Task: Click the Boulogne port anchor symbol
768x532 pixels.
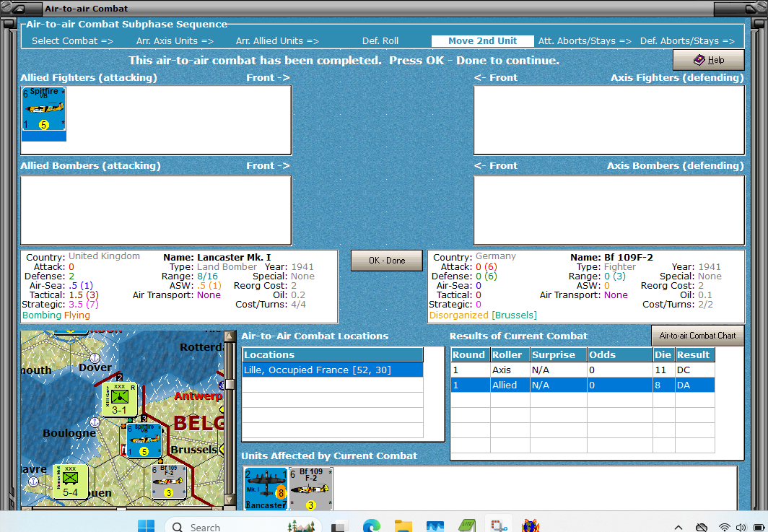Action: (95, 422)
